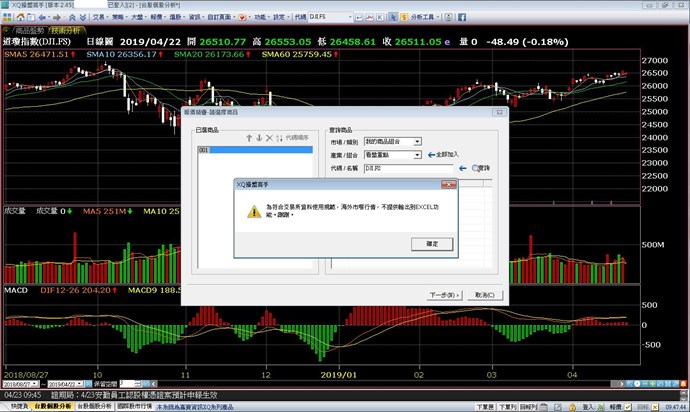Close the XQ操盤高手 warning dialog with X
This screenshot has width=690, height=412.
tap(451, 185)
